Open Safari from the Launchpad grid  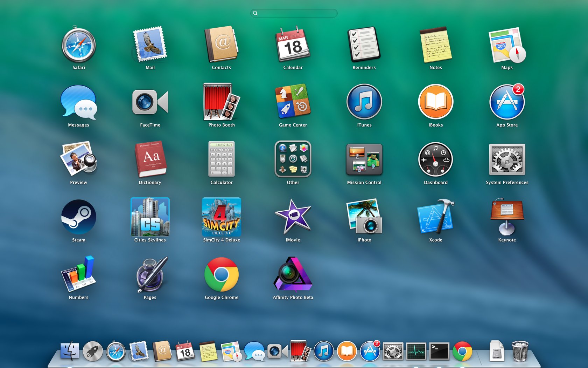tap(79, 45)
